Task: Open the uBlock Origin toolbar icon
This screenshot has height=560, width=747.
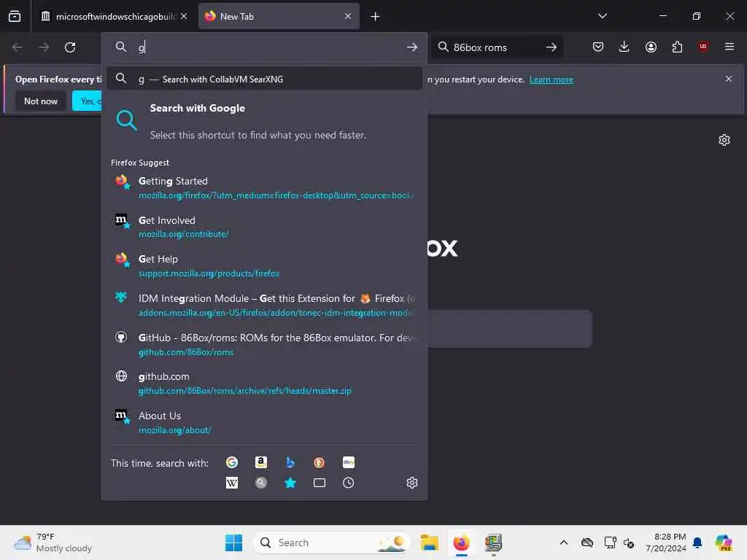Action: pyautogui.click(x=703, y=47)
